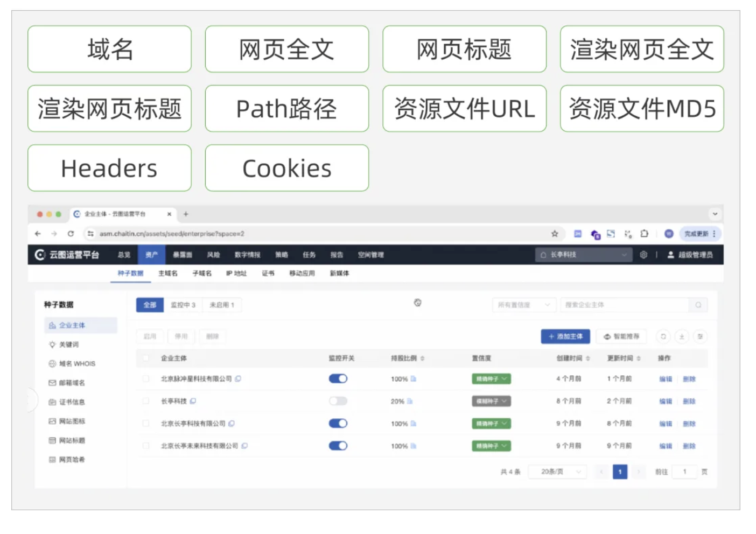
Task: Click the export download icon in the toolbar
Action: (x=681, y=336)
